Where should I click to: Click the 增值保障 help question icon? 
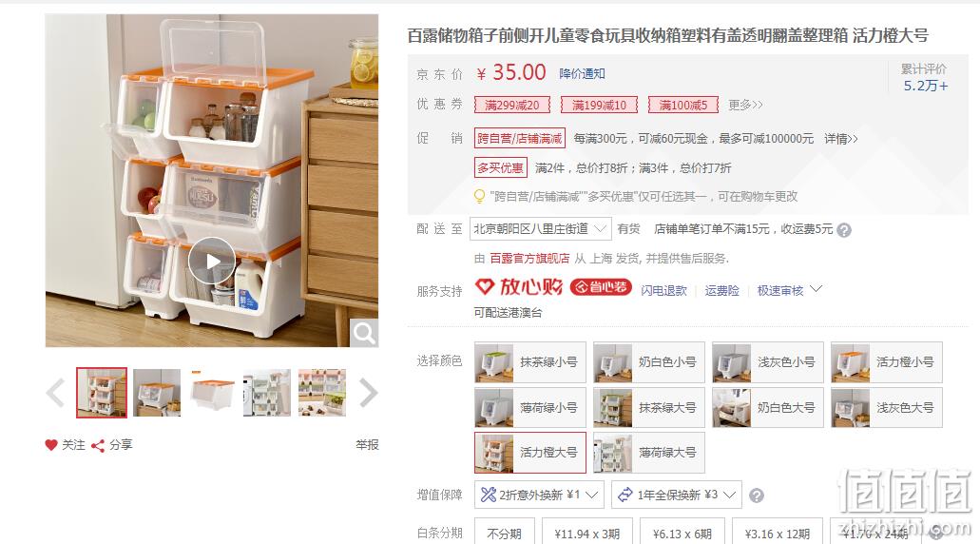tap(757, 495)
